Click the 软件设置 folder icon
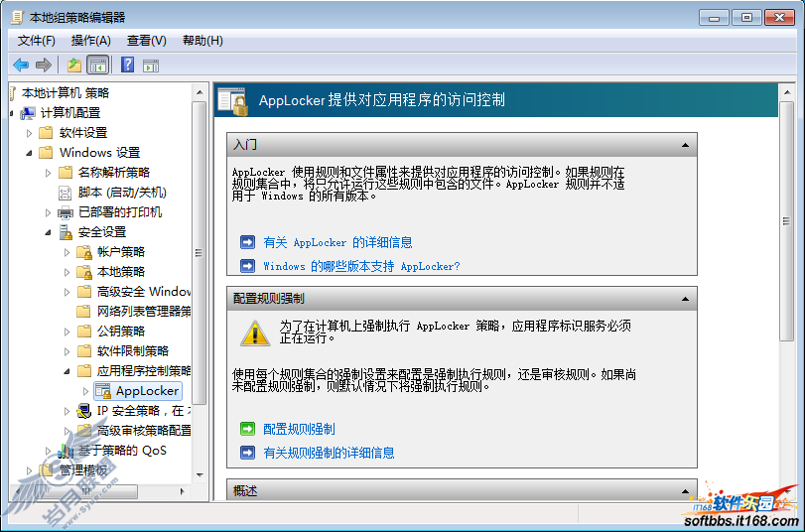Image resolution: width=805 pixels, height=532 pixels. [47, 133]
